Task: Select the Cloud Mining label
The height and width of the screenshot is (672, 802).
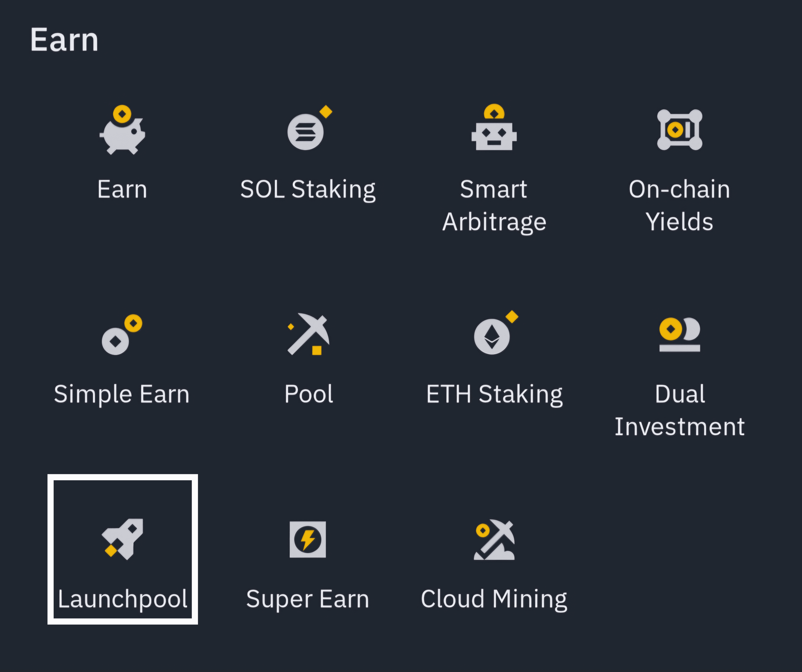Action: [x=494, y=599]
